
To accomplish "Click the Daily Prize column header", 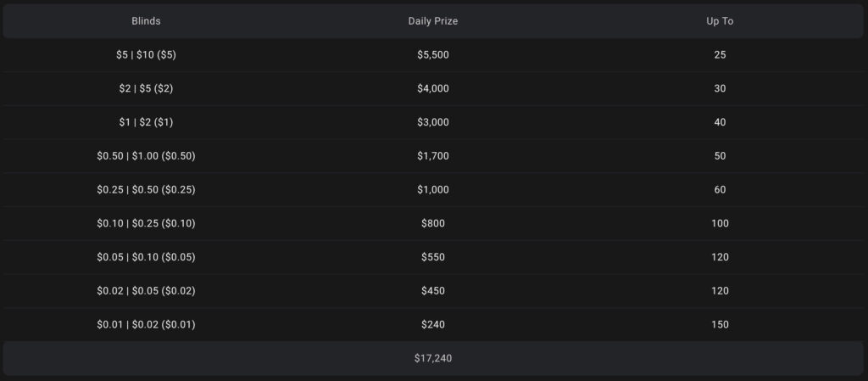I will tap(432, 21).
